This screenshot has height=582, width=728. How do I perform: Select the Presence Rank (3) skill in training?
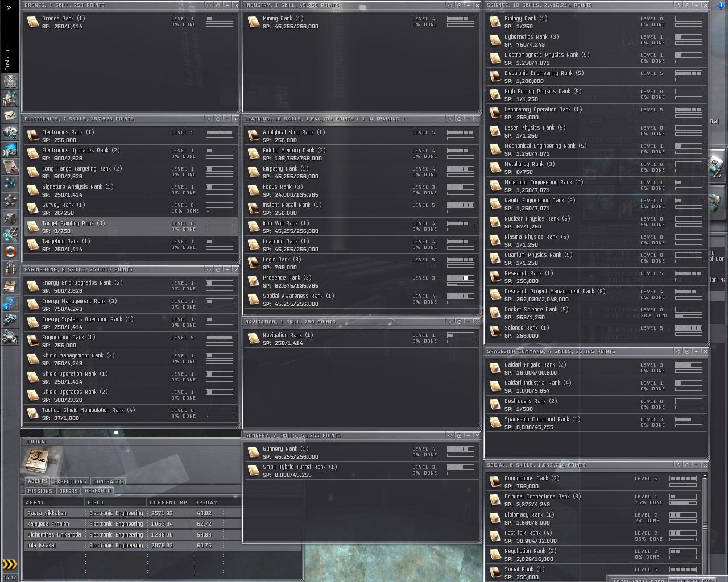click(x=362, y=281)
